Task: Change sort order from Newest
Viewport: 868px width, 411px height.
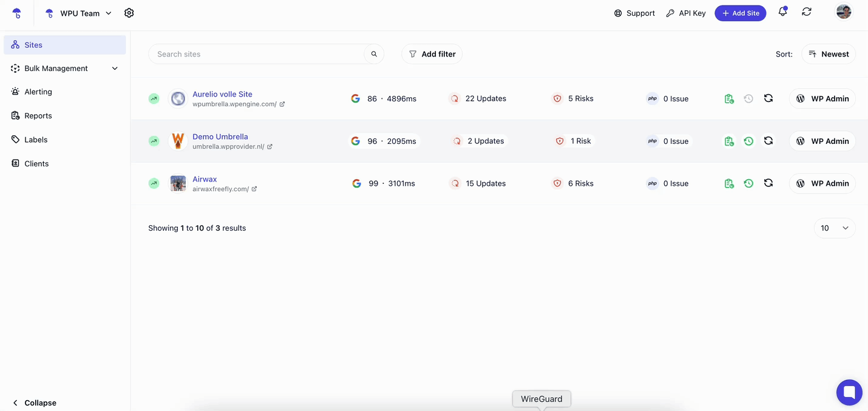Action: [829, 54]
